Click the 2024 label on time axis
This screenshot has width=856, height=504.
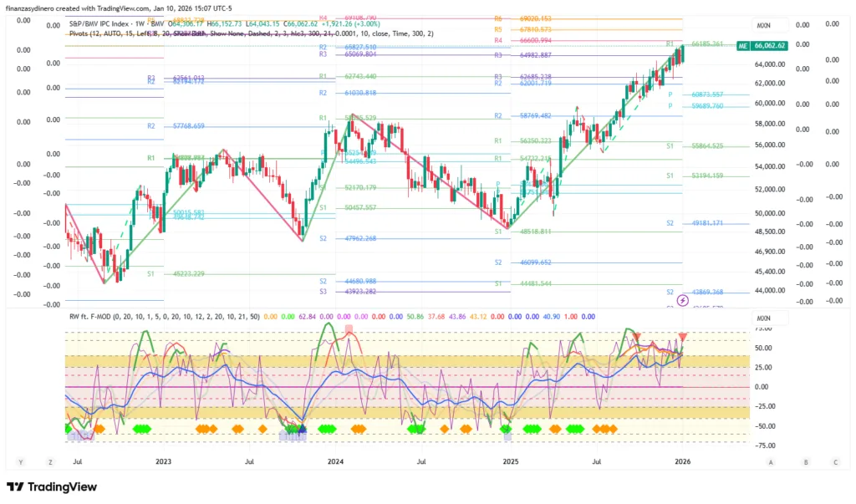point(336,461)
